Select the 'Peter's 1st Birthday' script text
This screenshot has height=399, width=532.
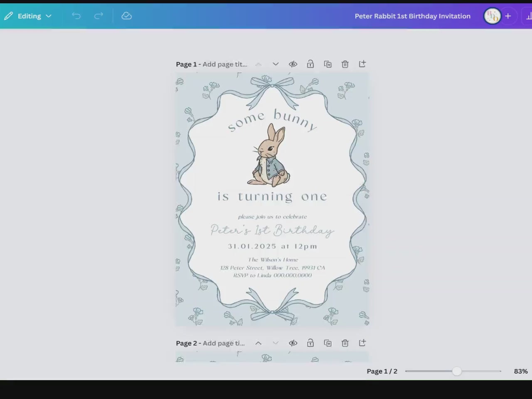click(x=272, y=230)
